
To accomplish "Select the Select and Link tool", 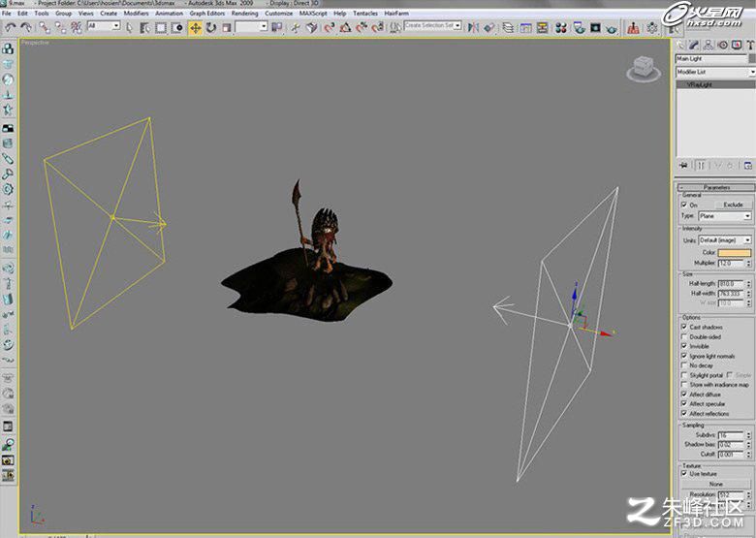I will (x=45, y=27).
